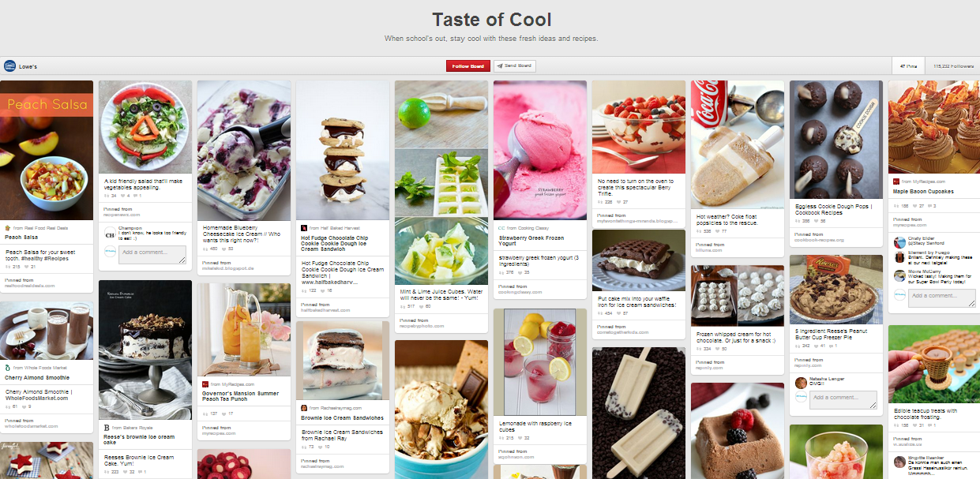Click the Half Baked Harvest source icon

[304, 227]
